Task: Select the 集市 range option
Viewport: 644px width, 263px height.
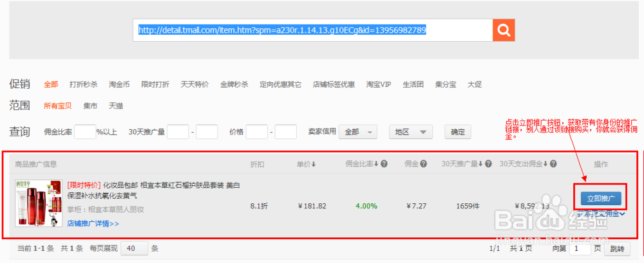Action: tap(90, 106)
